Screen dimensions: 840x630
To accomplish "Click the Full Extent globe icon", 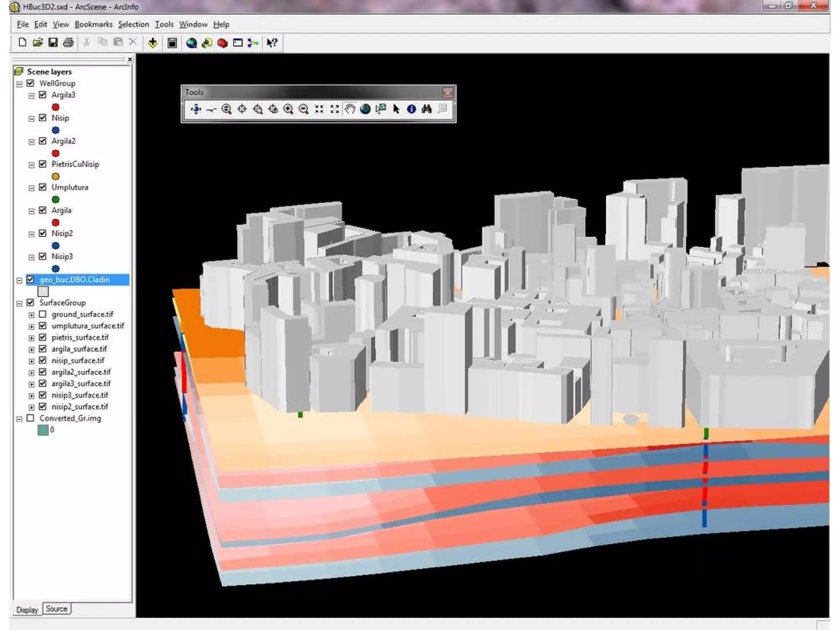I will pos(365,109).
